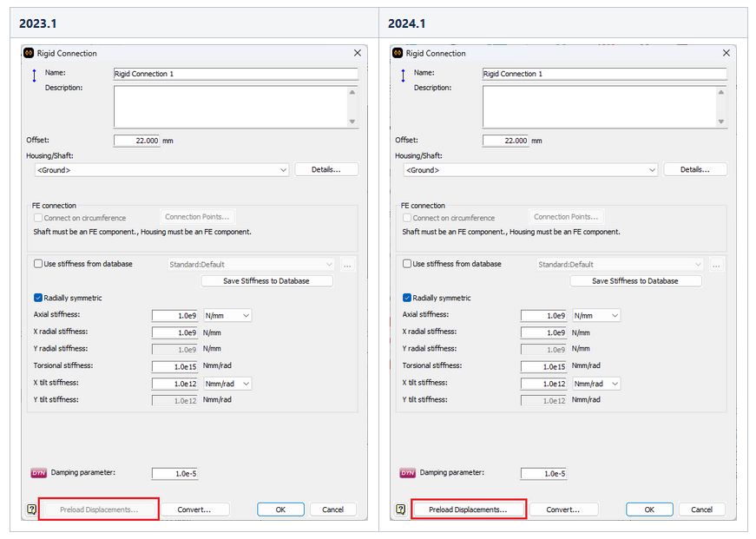This screenshot has width=756, height=539.
Task: Click the blue arrow icon beside Name in 2024.1
Action: click(x=402, y=76)
